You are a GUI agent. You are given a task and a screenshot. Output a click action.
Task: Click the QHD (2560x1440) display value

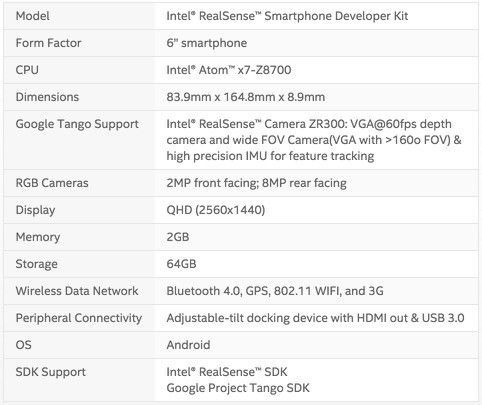[x=216, y=210]
